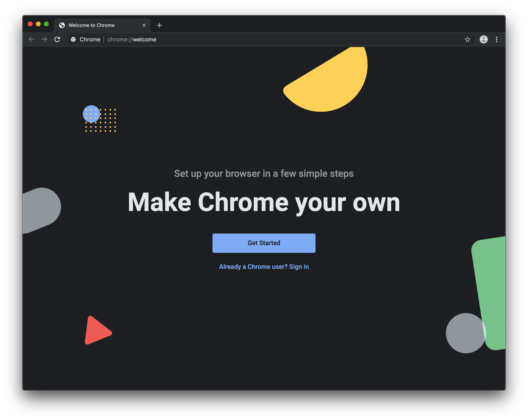Open a new tab with plus icon
The image size is (528, 420).
pyautogui.click(x=159, y=25)
